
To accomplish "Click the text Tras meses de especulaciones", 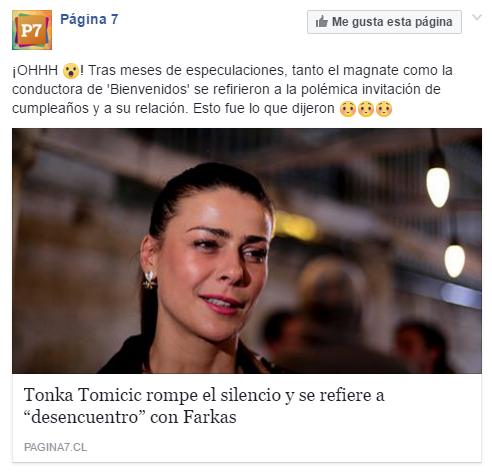I will click(186, 70).
